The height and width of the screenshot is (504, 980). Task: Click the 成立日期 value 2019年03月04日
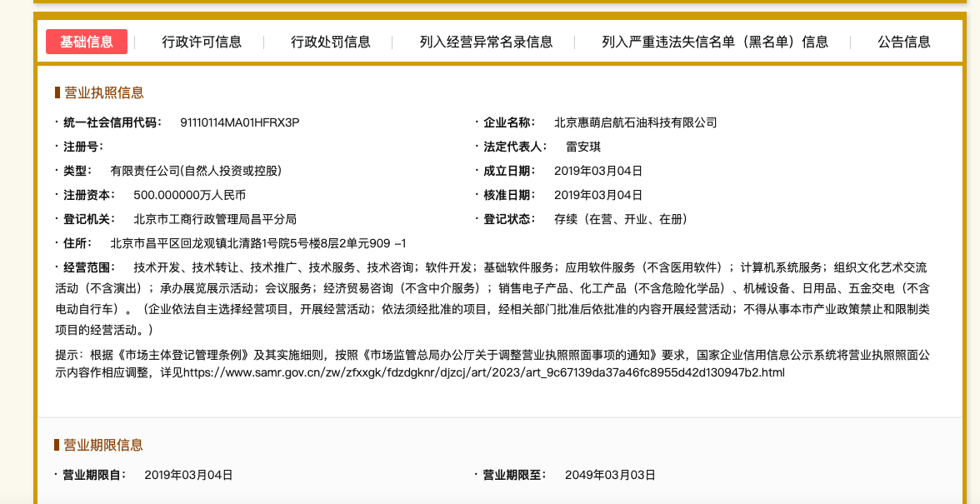[598, 171]
